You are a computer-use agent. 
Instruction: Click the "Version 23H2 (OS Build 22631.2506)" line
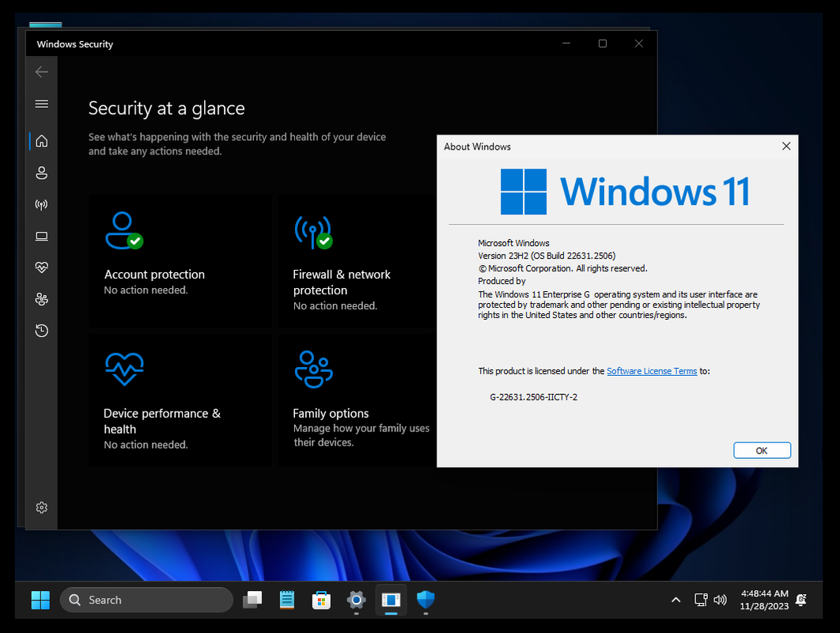(547, 256)
